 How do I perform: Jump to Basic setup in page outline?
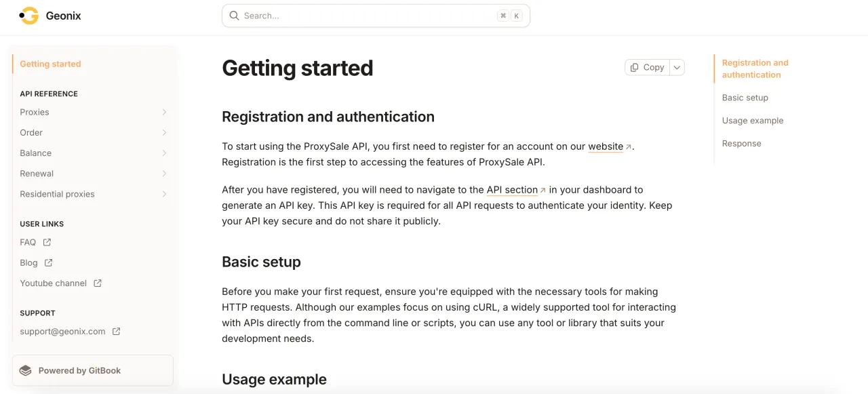coord(745,98)
